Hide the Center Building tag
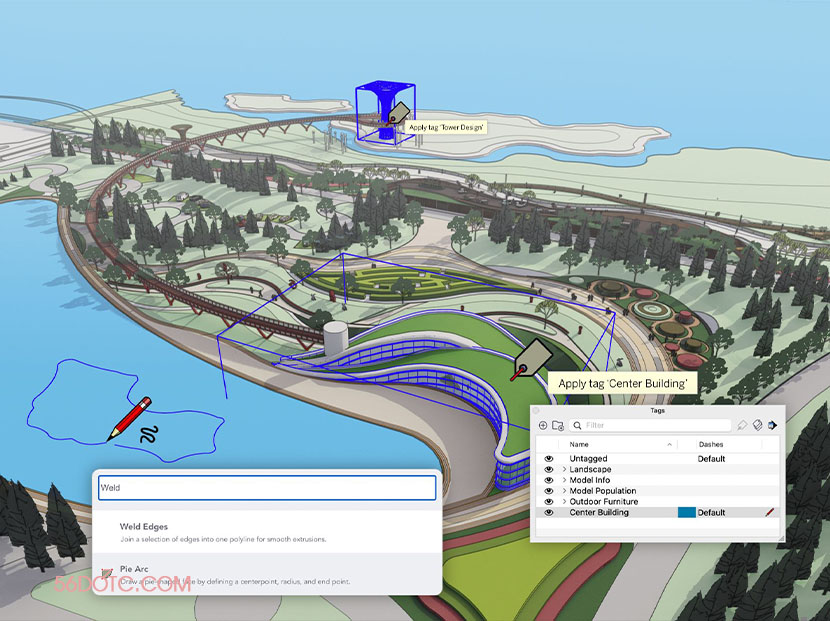 click(x=548, y=513)
